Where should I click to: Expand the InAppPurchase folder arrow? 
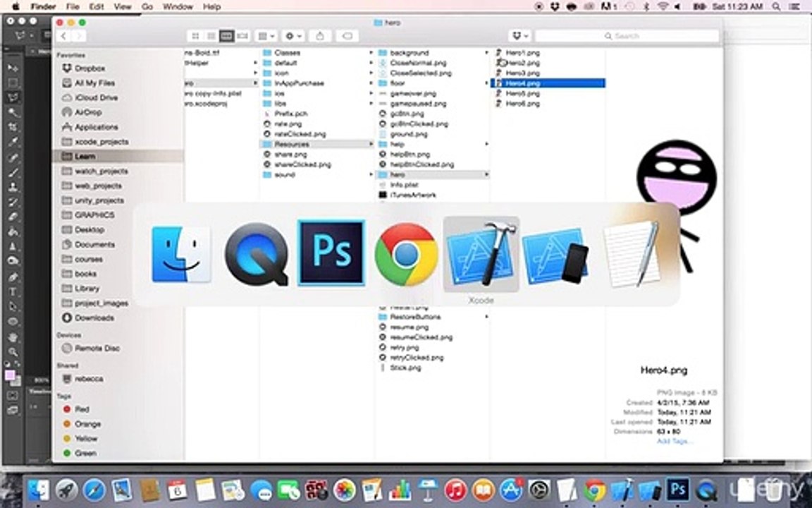[371, 83]
